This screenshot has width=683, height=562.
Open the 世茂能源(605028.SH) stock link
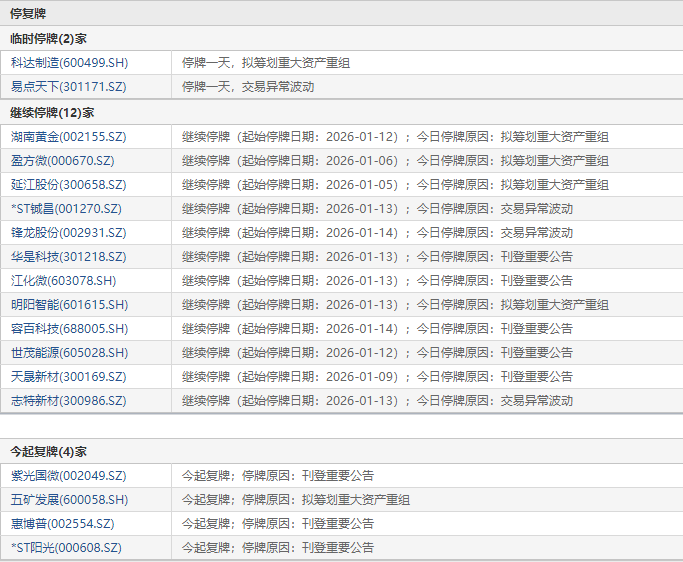(x=69, y=352)
